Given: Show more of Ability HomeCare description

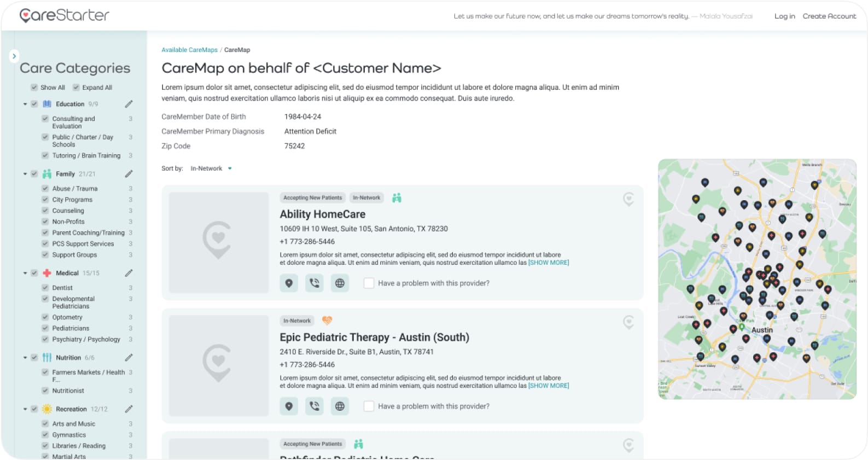Looking at the screenshot, I should 549,263.
